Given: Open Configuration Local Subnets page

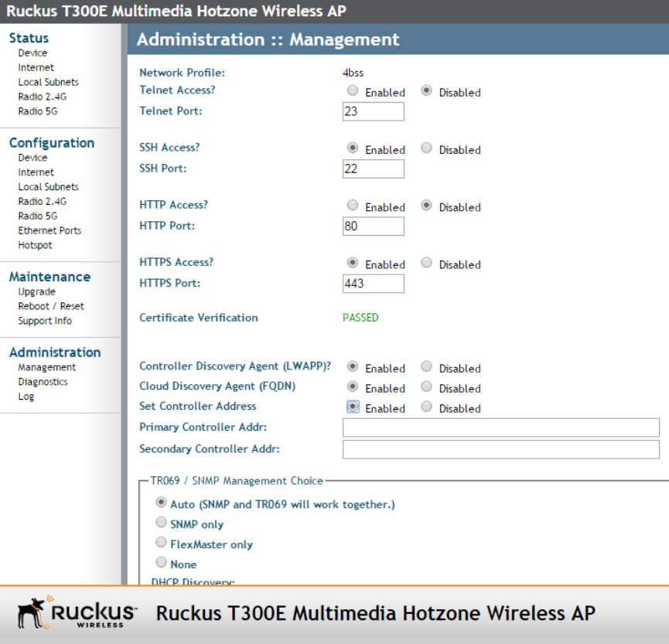Looking at the screenshot, I should tap(48, 187).
